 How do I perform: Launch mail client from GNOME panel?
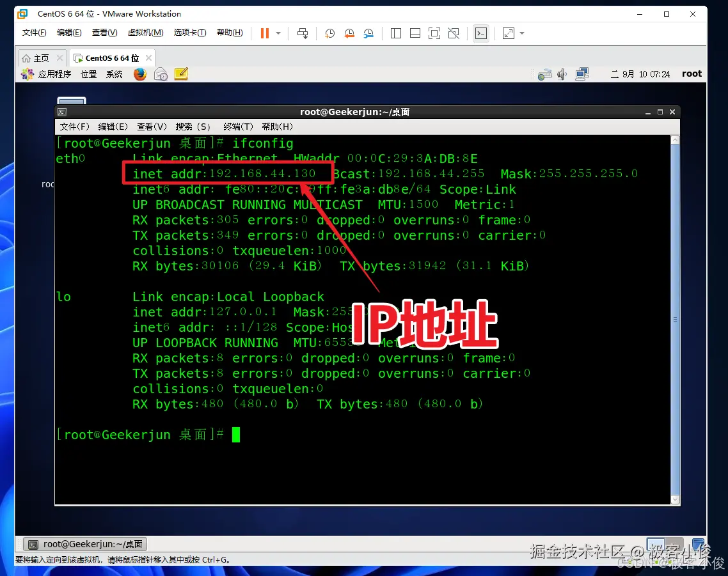(161, 74)
